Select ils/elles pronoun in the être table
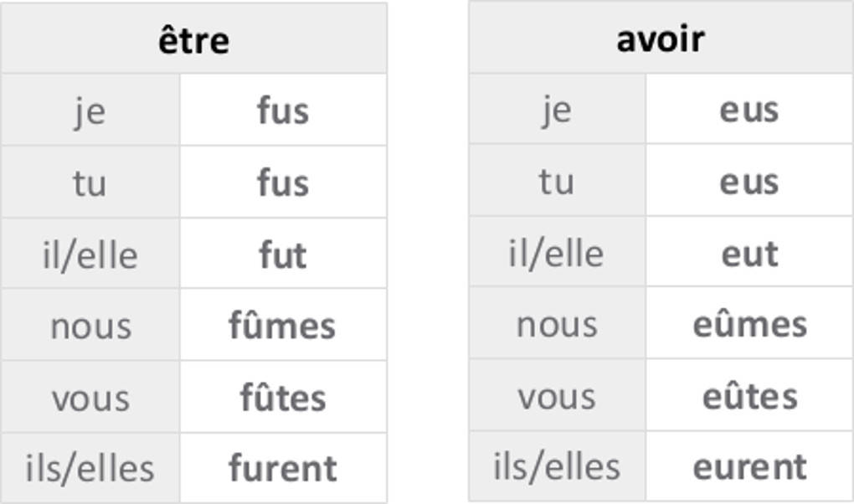The image size is (854, 504). [90, 468]
